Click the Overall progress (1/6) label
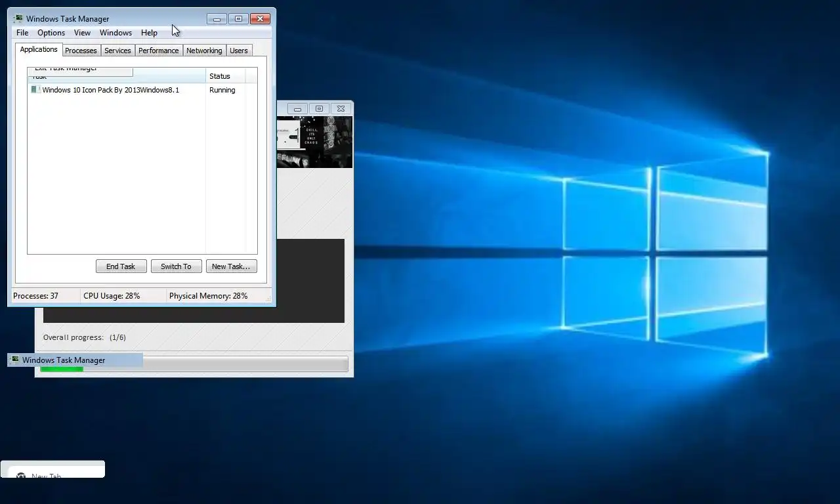Viewport: 840px width, 504px height. [x=84, y=337]
